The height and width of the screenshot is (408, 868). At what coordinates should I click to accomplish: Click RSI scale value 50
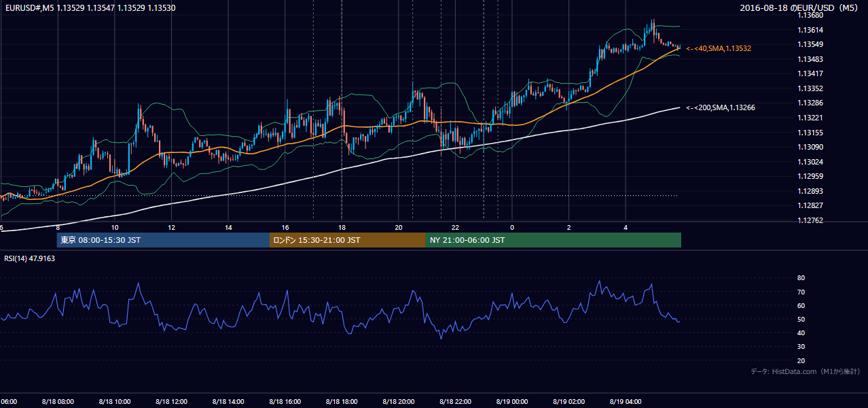(x=801, y=320)
